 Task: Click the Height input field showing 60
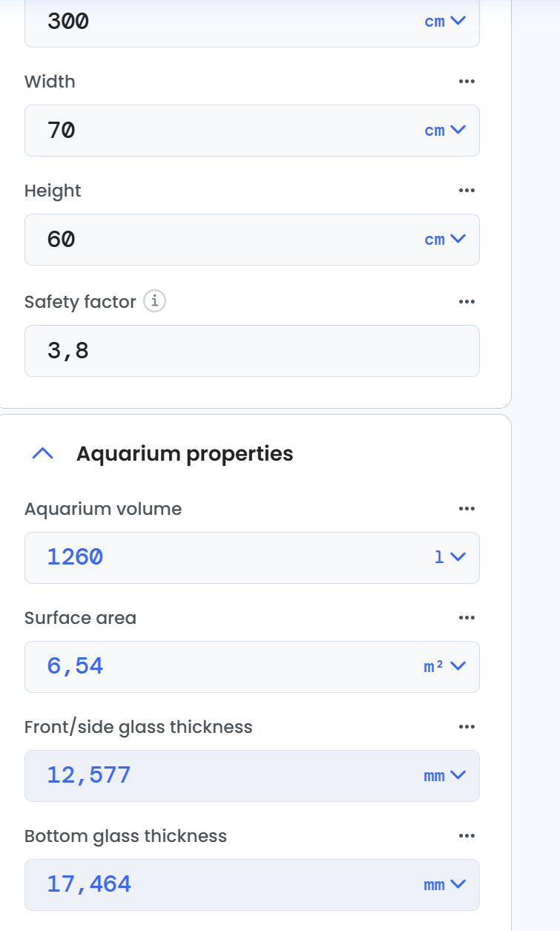point(223,240)
